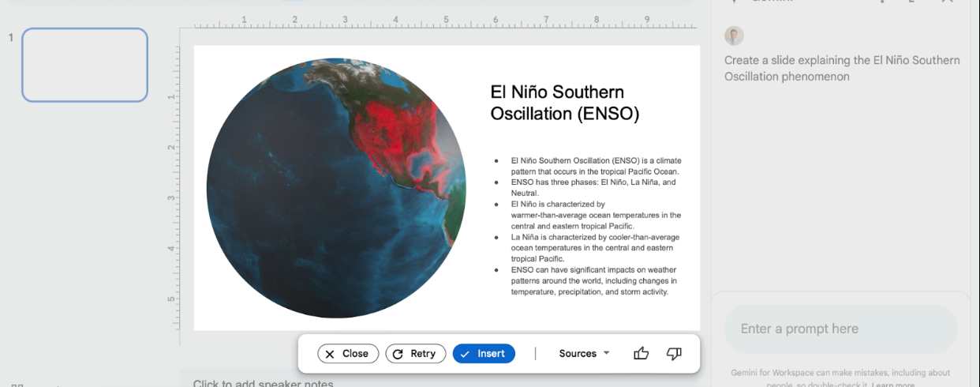Select slide 1 thumbnail in filmstrip

point(84,66)
